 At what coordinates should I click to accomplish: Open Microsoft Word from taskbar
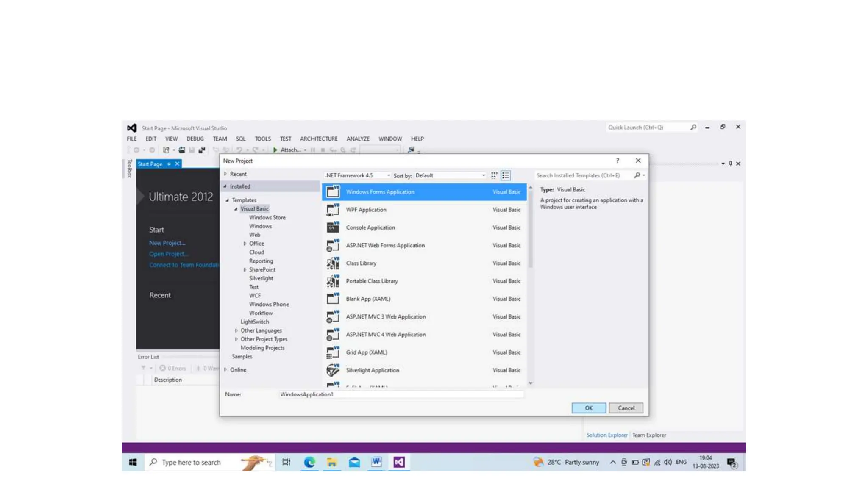[x=376, y=462]
